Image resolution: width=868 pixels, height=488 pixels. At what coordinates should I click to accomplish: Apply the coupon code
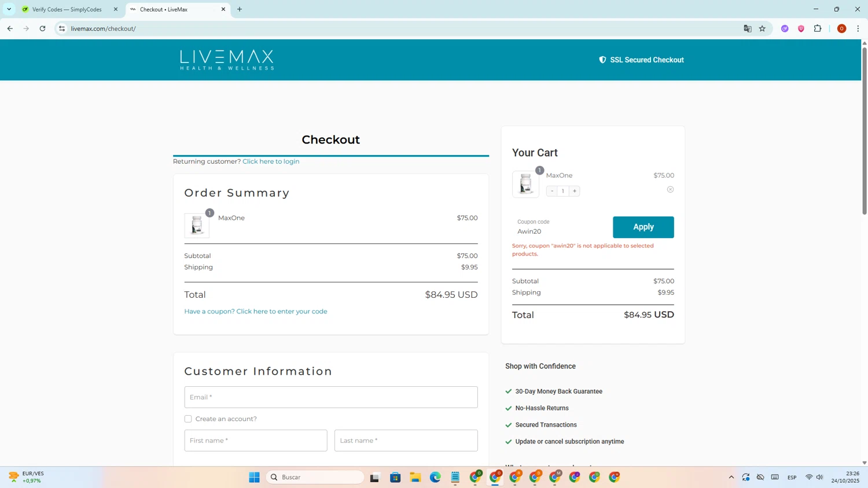pos(643,227)
